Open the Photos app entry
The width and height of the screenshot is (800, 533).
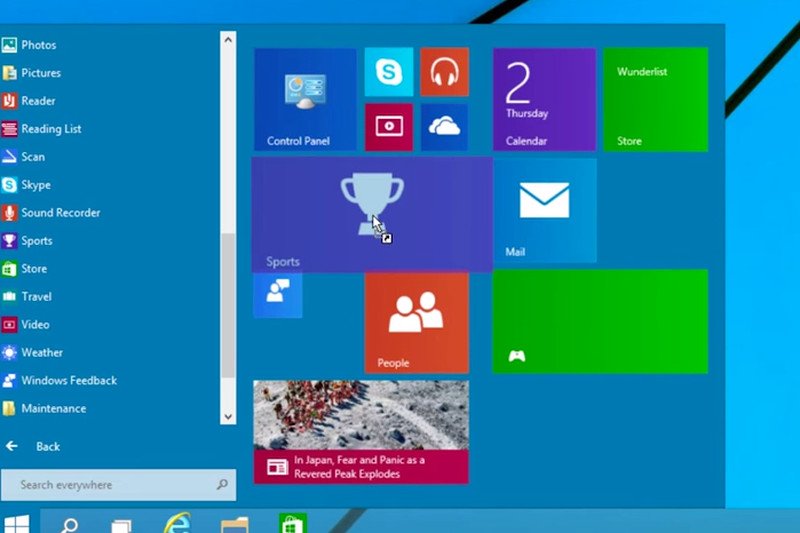coord(30,45)
